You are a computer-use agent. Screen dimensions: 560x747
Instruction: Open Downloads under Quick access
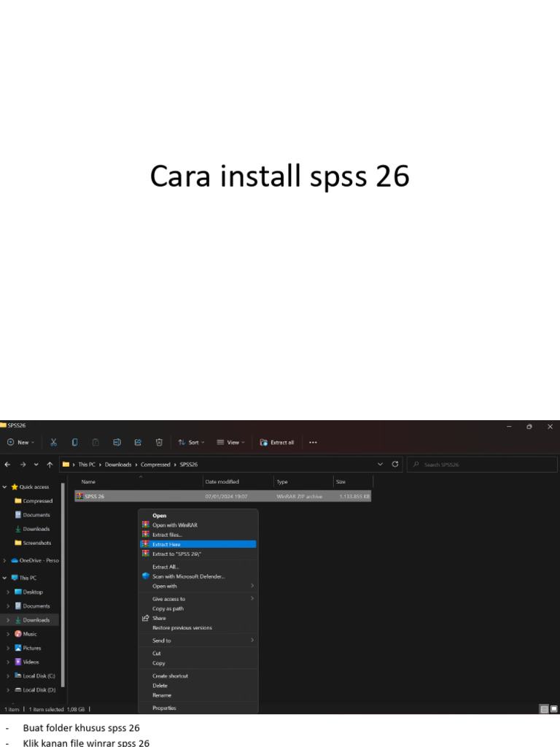click(x=32, y=529)
